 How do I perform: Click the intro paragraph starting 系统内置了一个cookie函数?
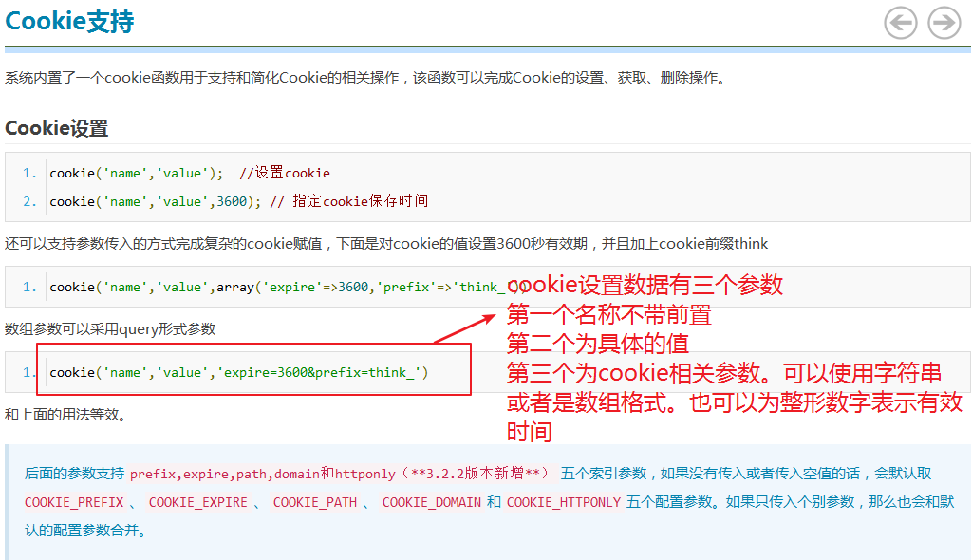point(365,78)
